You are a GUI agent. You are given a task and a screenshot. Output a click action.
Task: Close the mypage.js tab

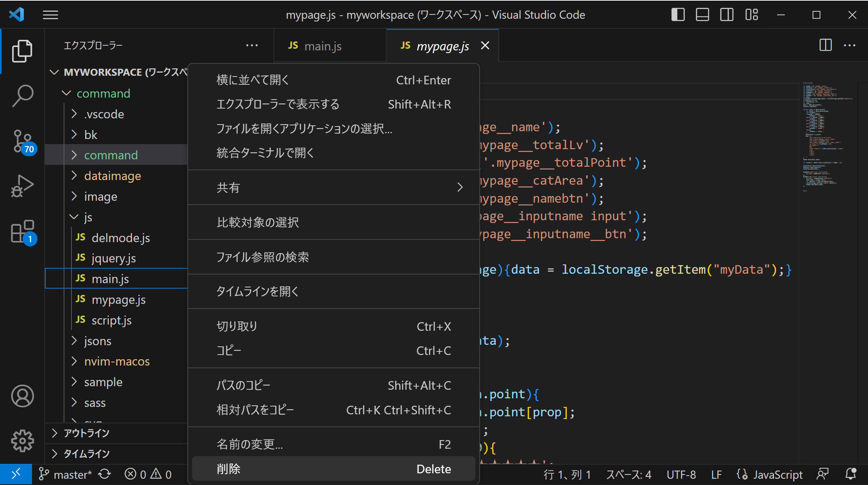tap(485, 46)
